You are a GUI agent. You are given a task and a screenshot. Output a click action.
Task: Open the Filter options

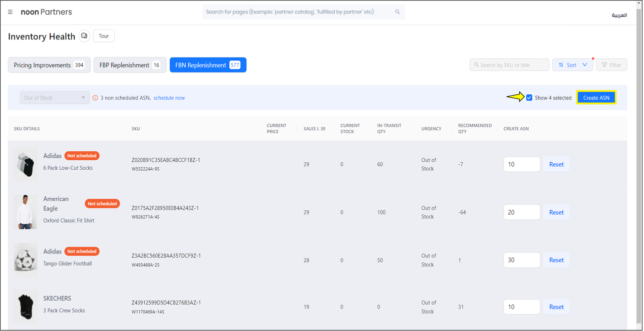611,65
